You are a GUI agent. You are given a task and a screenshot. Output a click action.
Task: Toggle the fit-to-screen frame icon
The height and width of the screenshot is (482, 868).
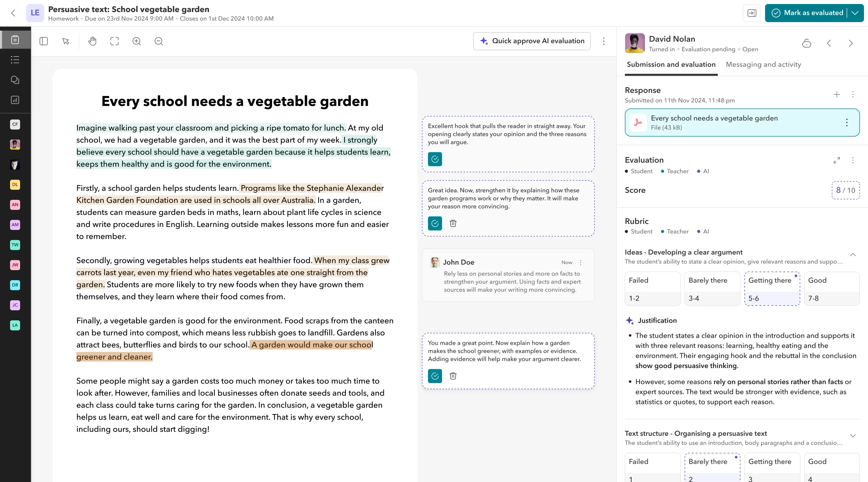pos(115,41)
